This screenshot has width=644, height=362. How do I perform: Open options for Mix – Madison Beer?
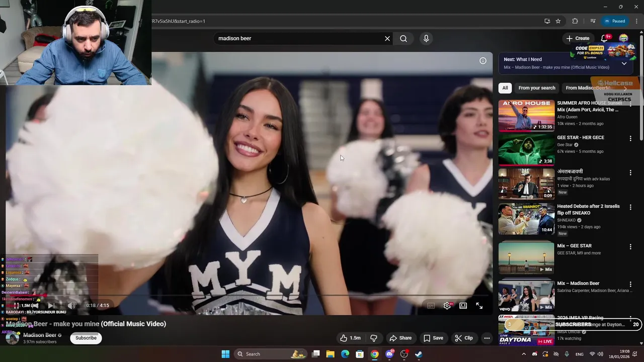[630, 284]
